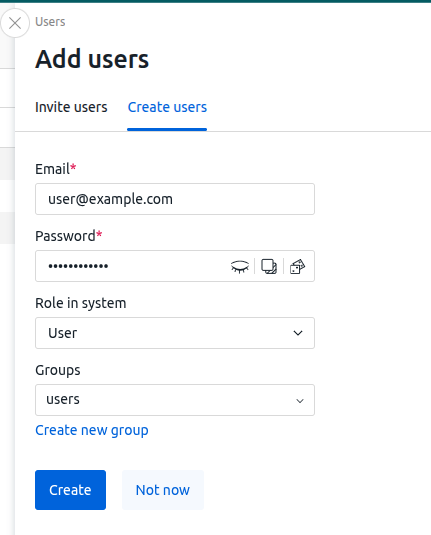Go back via the Users breadcrumb
Image resolution: width=431 pixels, height=535 pixels.
pos(50,22)
